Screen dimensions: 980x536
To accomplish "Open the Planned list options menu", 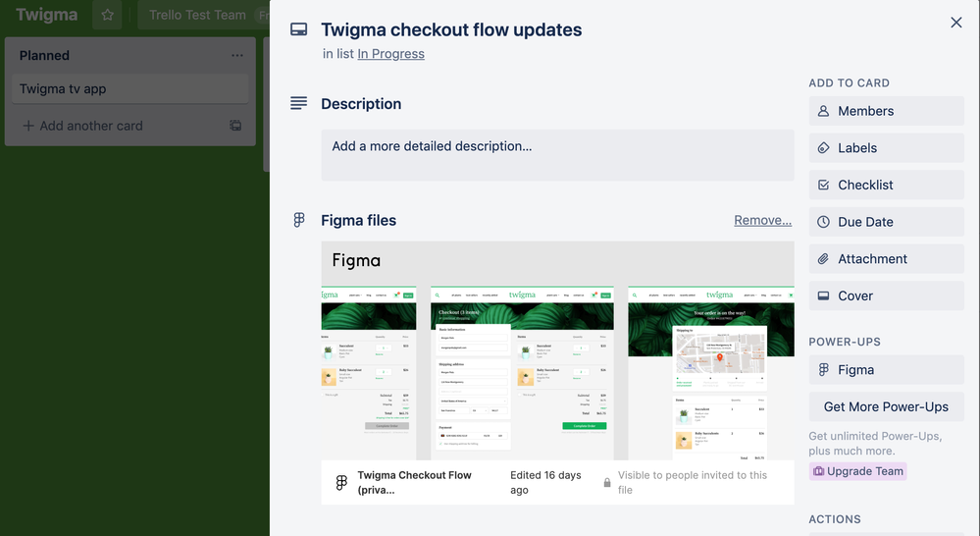I will point(236,55).
